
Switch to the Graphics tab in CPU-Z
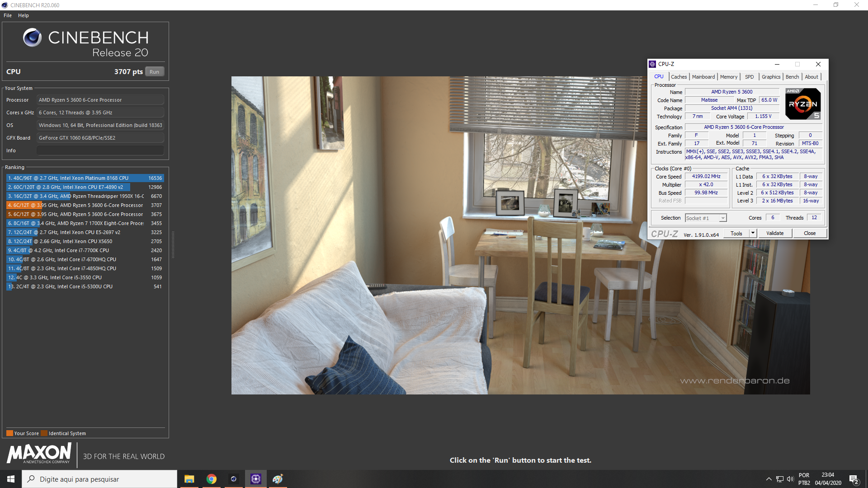pos(771,77)
